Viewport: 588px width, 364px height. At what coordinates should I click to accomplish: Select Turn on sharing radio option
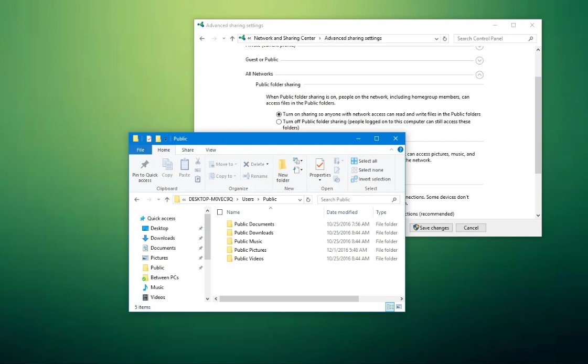point(279,114)
